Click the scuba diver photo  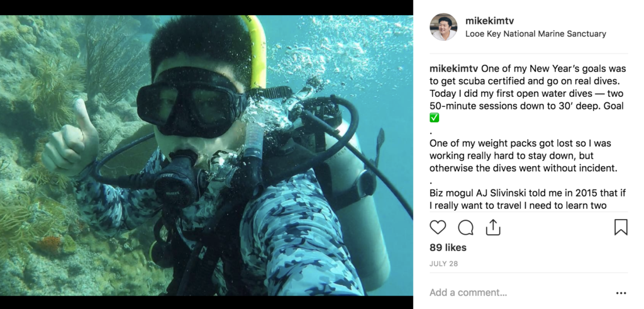[x=206, y=155]
